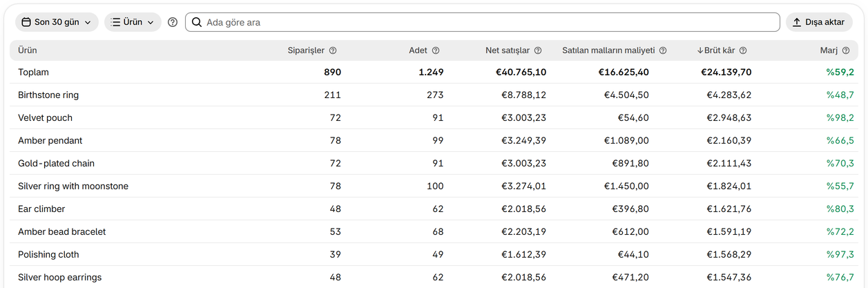
Task: Toggle the sort on the Brüt kâr column header
Action: click(716, 50)
